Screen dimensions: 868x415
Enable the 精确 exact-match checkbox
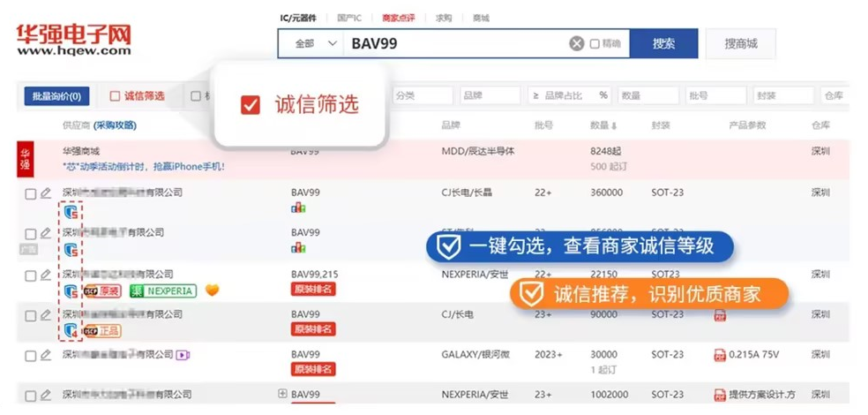[x=595, y=44]
